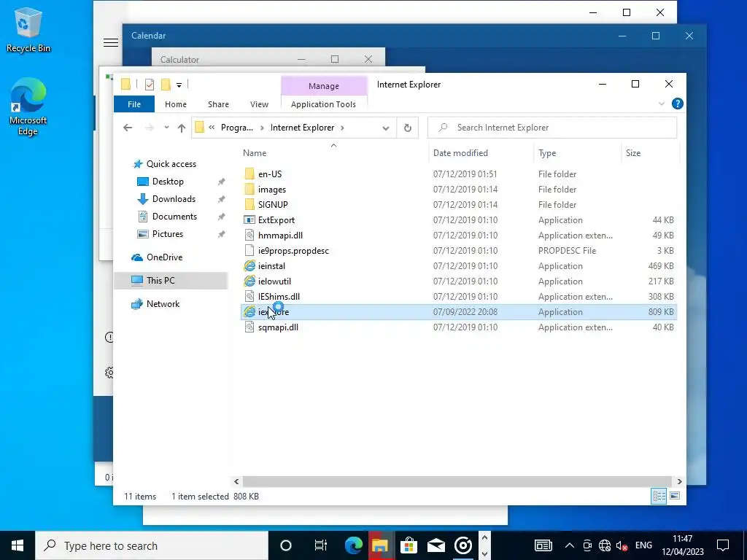Select the SIGNUP folder
Image resolution: width=747 pixels, height=560 pixels.
[273, 205]
